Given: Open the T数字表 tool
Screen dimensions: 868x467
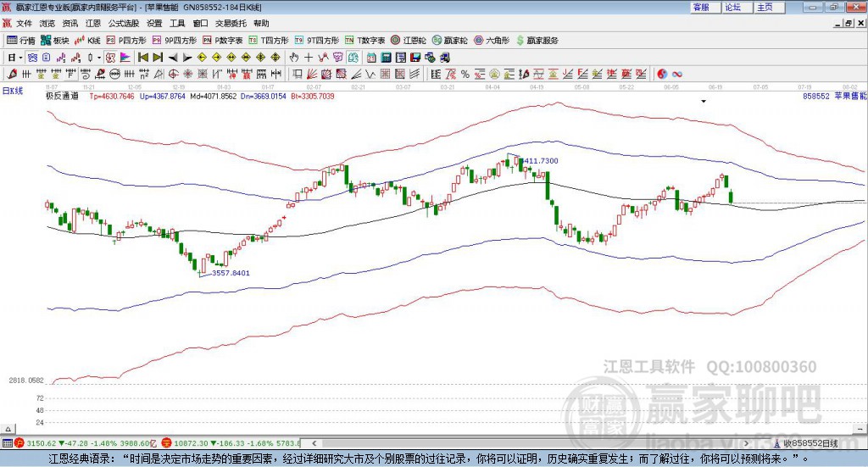Looking at the screenshot, I should [x=364, y=41].
